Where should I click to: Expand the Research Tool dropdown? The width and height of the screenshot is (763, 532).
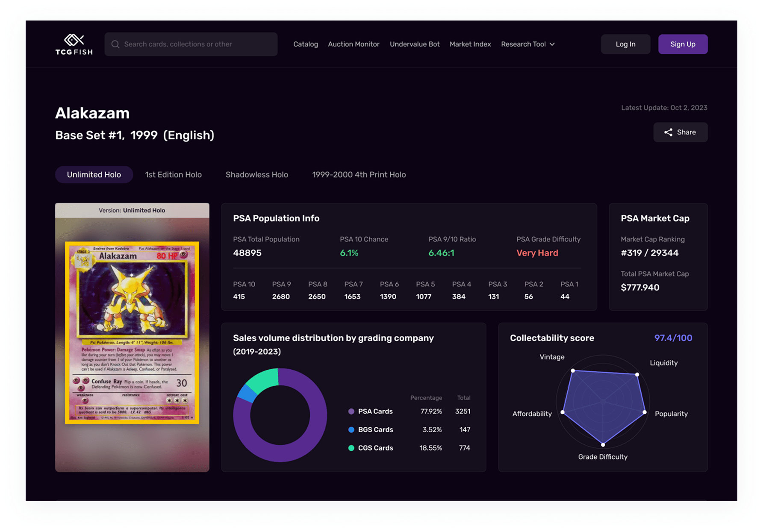[x=528, y=44]
